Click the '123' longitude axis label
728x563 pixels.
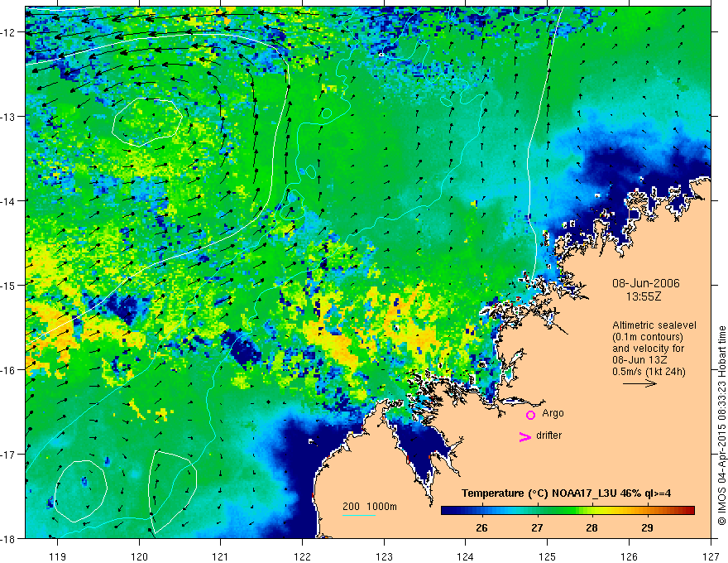pos(384,556)
